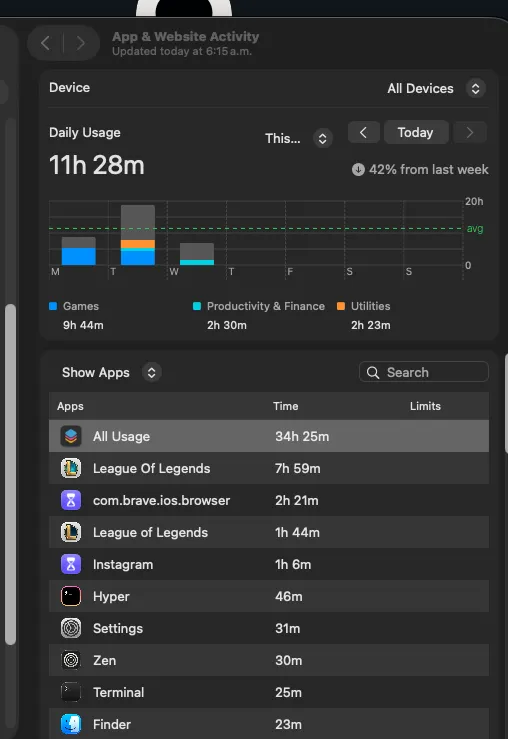Show the previous day using left chevron
Screen dimensions: 508x739
[363, 132]
